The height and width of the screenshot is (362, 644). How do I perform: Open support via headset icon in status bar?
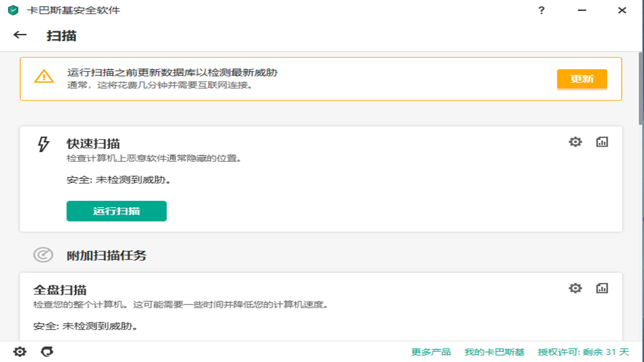(46, 351)
